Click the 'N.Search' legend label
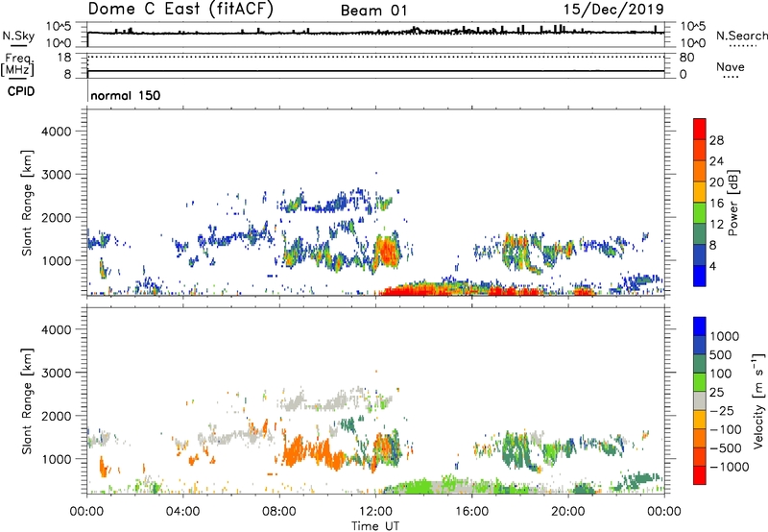768x532 pixels. 741,36
